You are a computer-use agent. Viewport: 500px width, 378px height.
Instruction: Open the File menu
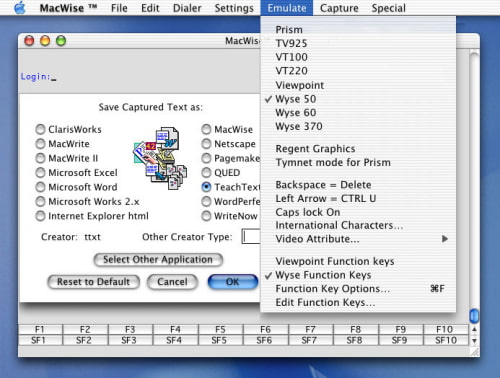119,8
